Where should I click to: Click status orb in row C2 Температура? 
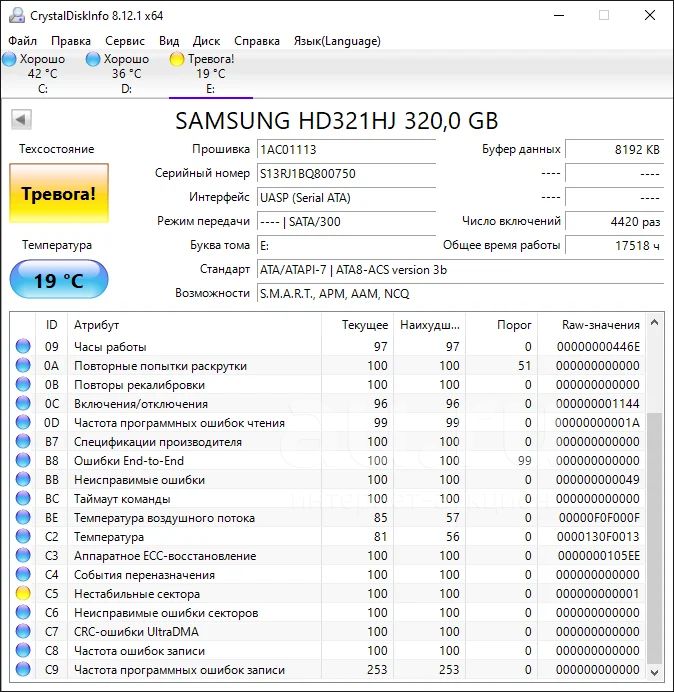pyautogui.click(x=23, y=536)
